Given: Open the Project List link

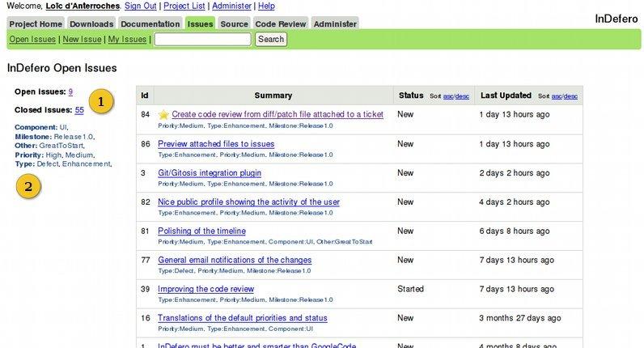Looking at the screenshot, I should pos(184,6).
